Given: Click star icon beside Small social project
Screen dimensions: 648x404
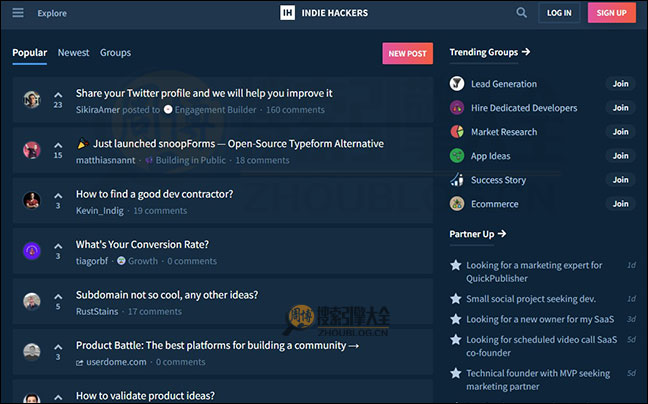Looking at the screenshot, I should 456,298.
